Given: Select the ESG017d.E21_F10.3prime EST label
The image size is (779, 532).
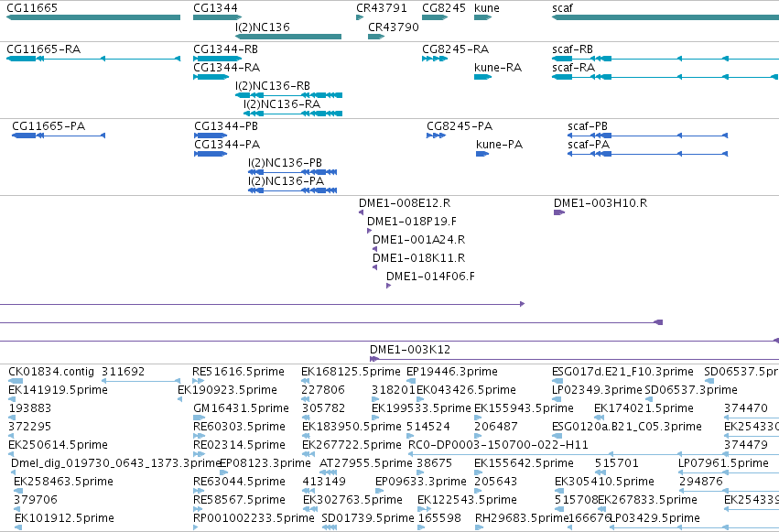Looking at the screenshot, I should point(622,372).
